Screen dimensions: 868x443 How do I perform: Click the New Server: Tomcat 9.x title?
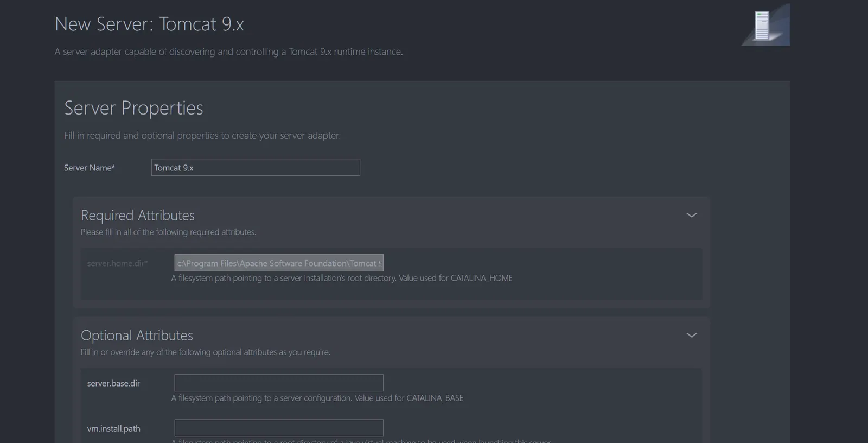pyautogui.click(x=149, y=24)
